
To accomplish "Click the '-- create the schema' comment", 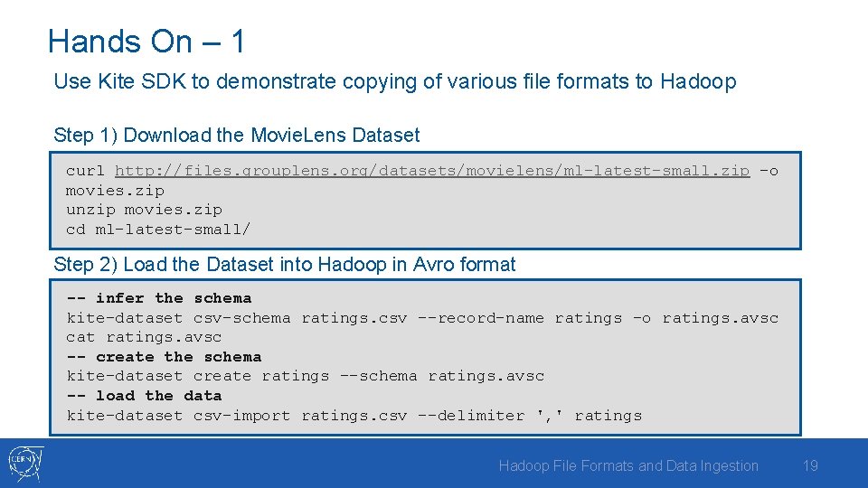I will point(164,357).
